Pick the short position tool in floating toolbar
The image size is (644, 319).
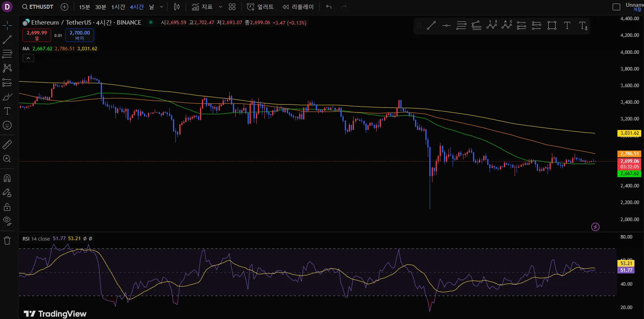536,26
